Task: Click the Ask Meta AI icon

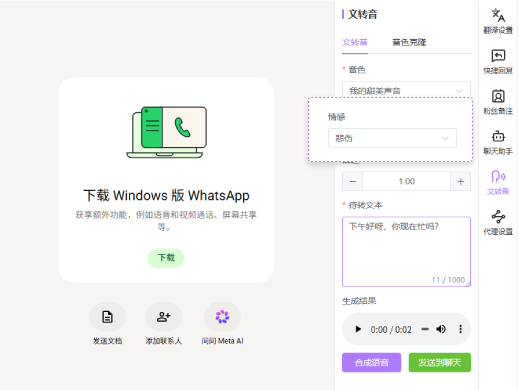Action: pyautogui.click(x=222, y=317)
